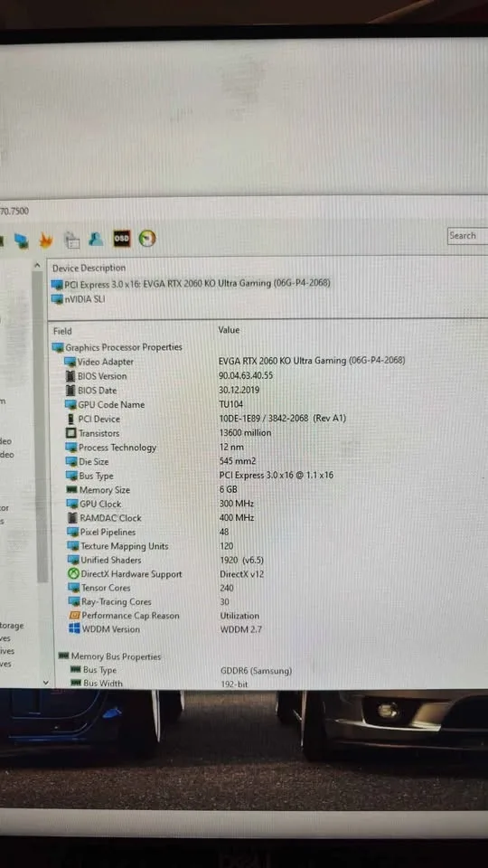Click the DirectX Hardware Support Xbox icon
The height and width of the screenshot is (868, 488).
click(x=73, y=574)
